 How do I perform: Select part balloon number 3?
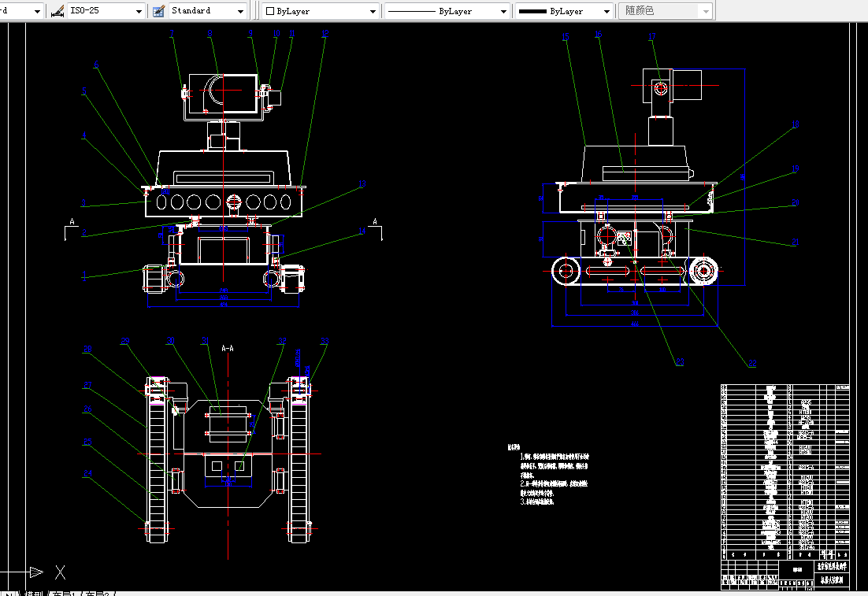pyautogui.click(x=83, y=203)
